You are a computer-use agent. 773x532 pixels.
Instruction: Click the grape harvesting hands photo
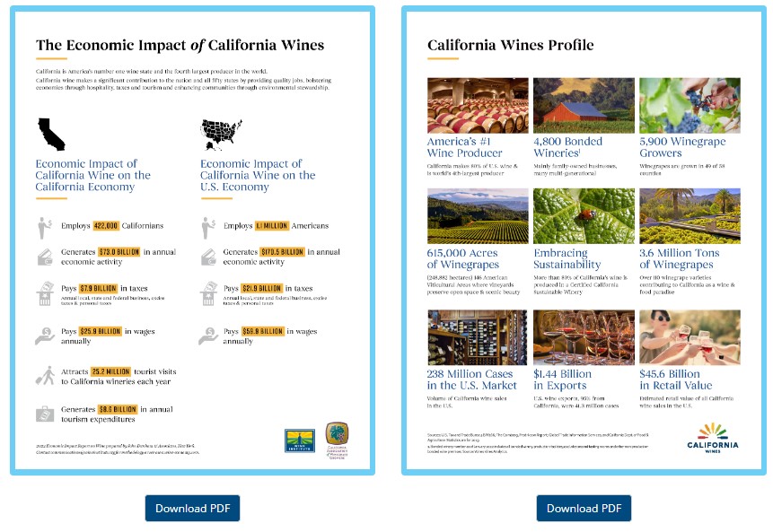coord(689,105)
